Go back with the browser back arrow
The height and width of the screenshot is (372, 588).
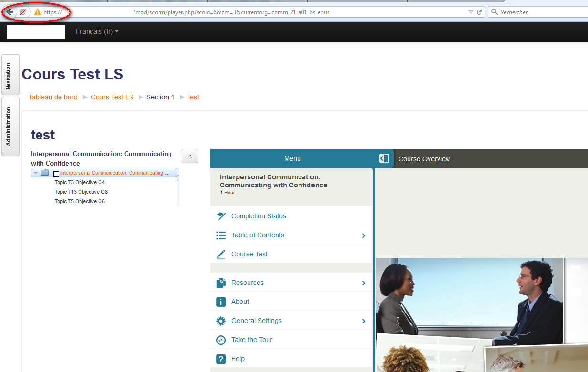coord(9,12)
